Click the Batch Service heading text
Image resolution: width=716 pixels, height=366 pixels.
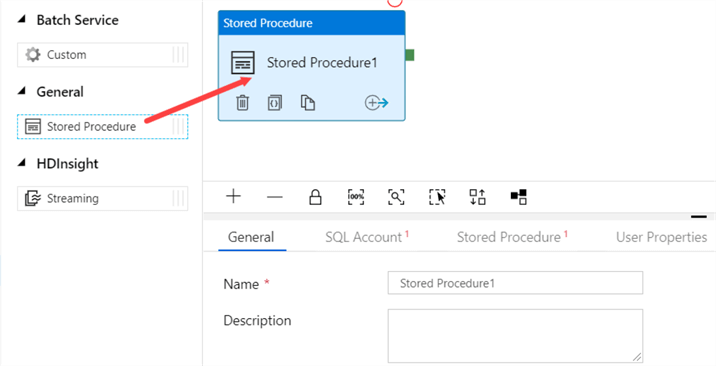pos(78,20)
